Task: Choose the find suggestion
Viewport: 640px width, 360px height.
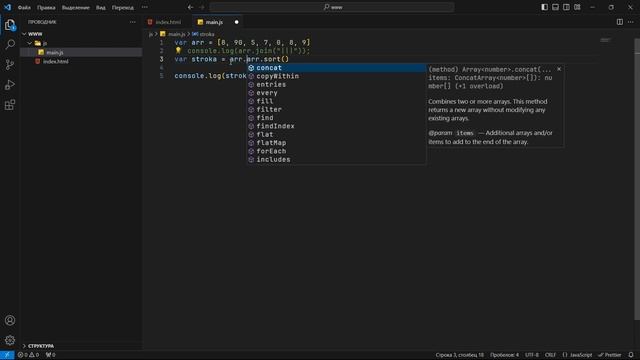Action: [x=336, y=118]
